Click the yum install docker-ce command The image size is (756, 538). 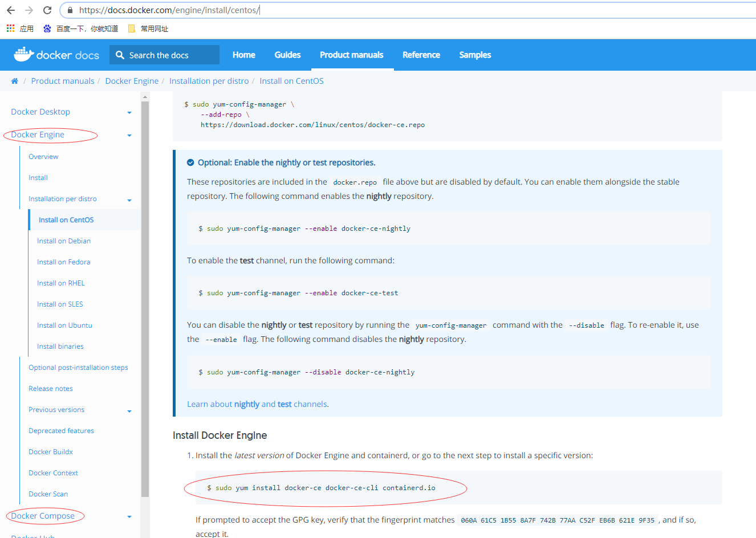tap(321, 488)
